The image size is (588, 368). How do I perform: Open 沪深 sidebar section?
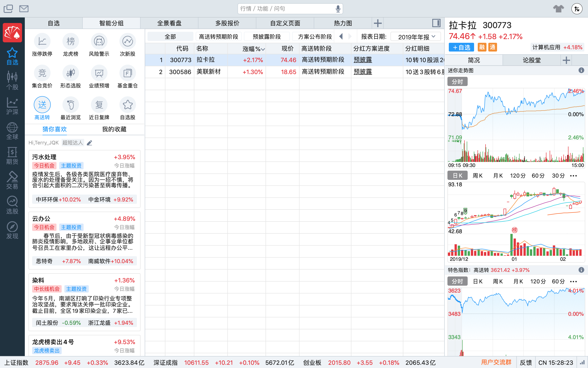12,106
